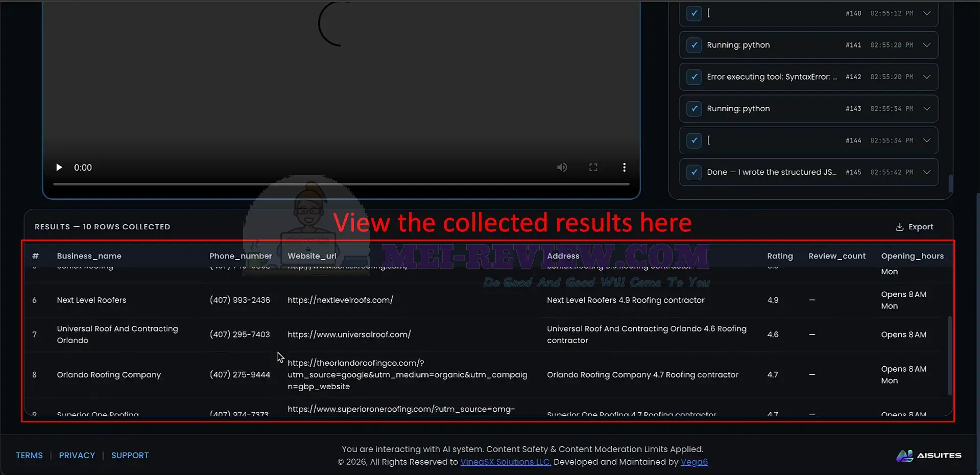This screenshot has height=475, width=980.
Task: Expand Running: python entry #143 chevron
Action: click(x=926, y=108)
